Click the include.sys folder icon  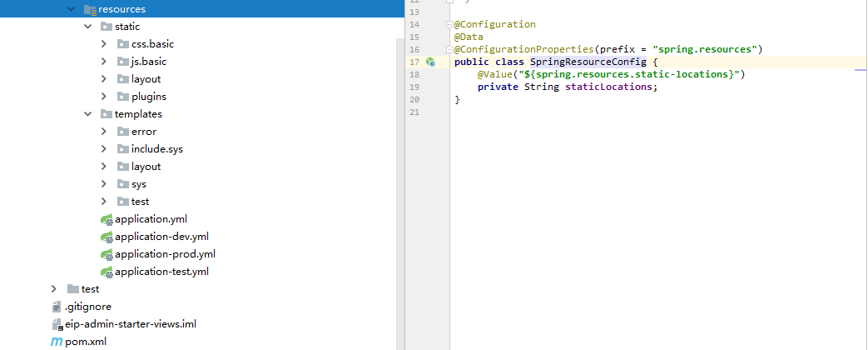pyautogui.click(x=123, y=149)
